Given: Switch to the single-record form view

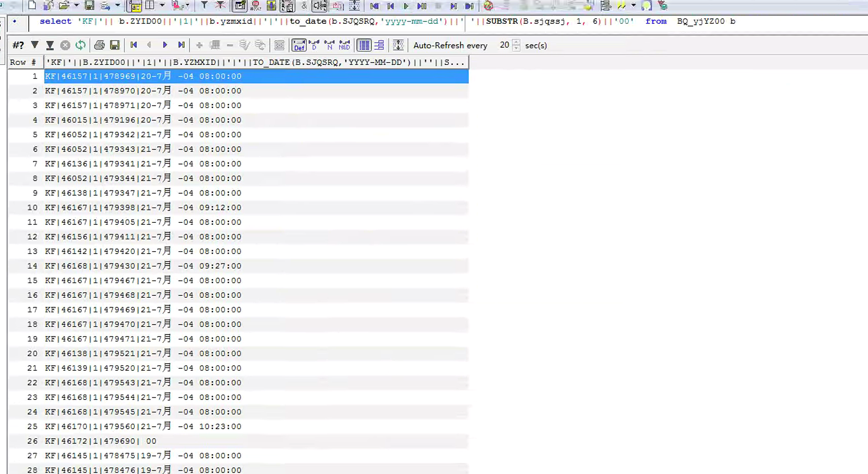Looking at the screenshot, I should point(379,45).
